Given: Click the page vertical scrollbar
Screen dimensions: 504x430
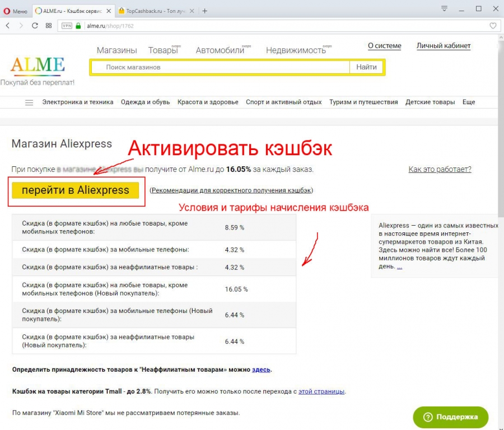Looking at the screenshot, I should 501,129.
